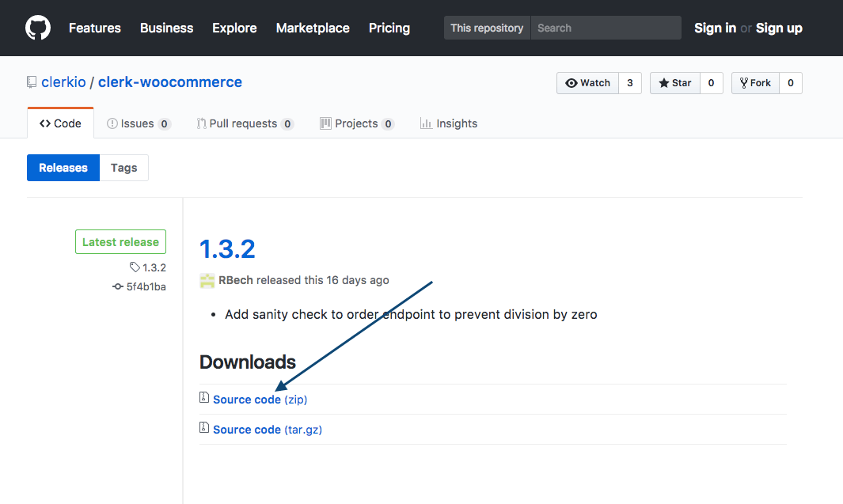Click RBech's avatar thumbnail
Viewport: 843px width, 504px height.
point(207,280)
